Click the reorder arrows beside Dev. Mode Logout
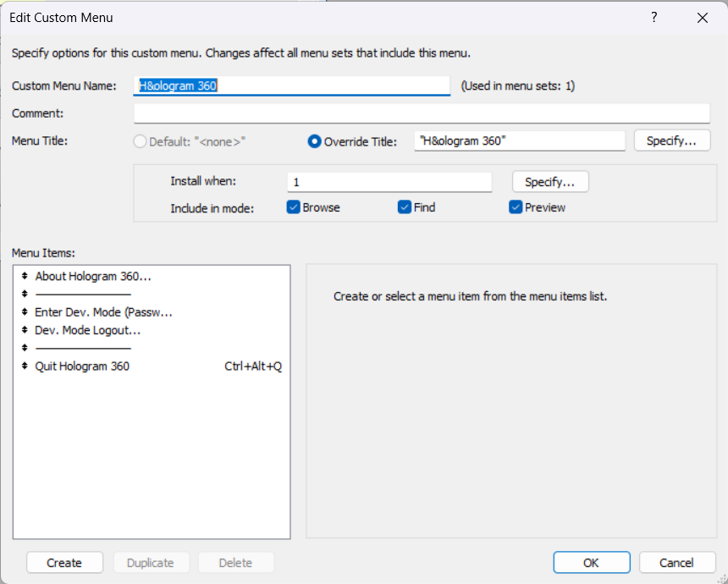 24,330
